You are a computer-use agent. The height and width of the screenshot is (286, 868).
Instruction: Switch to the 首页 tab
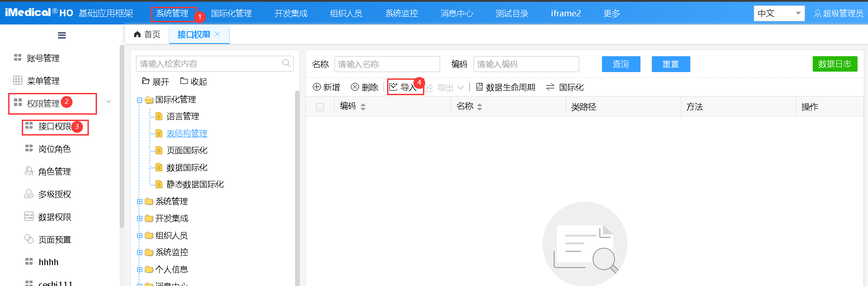(147, 34)
